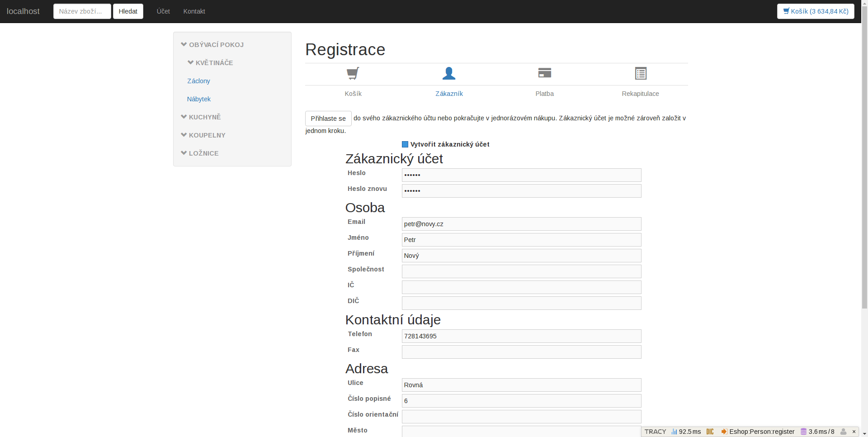Expand the KUCHYNĚ category
Viewport: 868px width, 437px height.
point(201,117)
